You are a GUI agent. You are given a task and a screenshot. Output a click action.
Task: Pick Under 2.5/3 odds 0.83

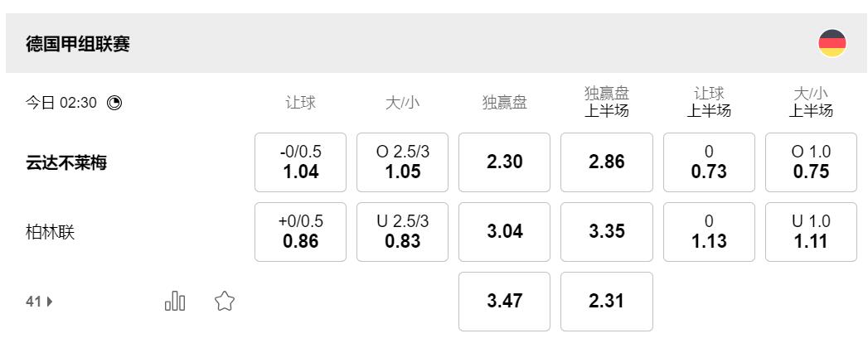pos(402,232)
